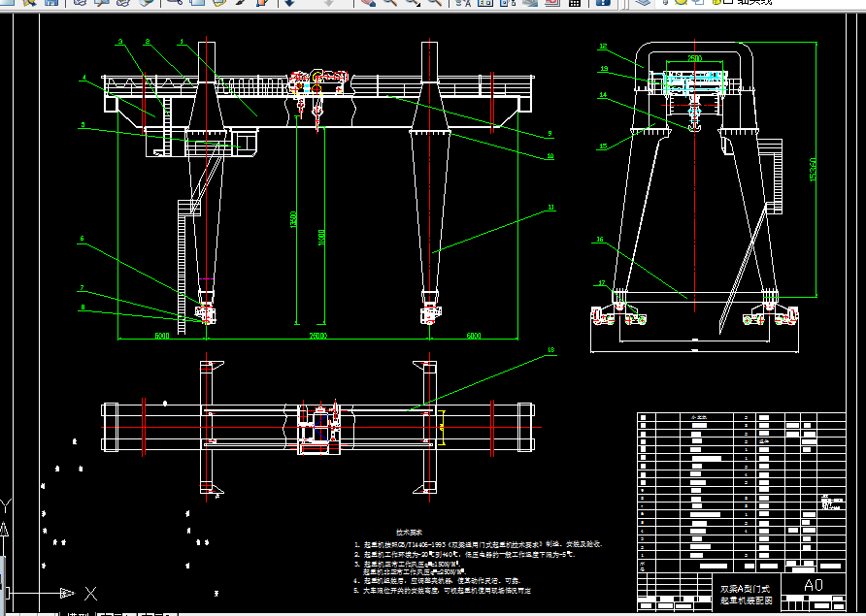Select part balloon number 12 label
This screenshot has width=866, height=616.
click(x=603, y=47)
